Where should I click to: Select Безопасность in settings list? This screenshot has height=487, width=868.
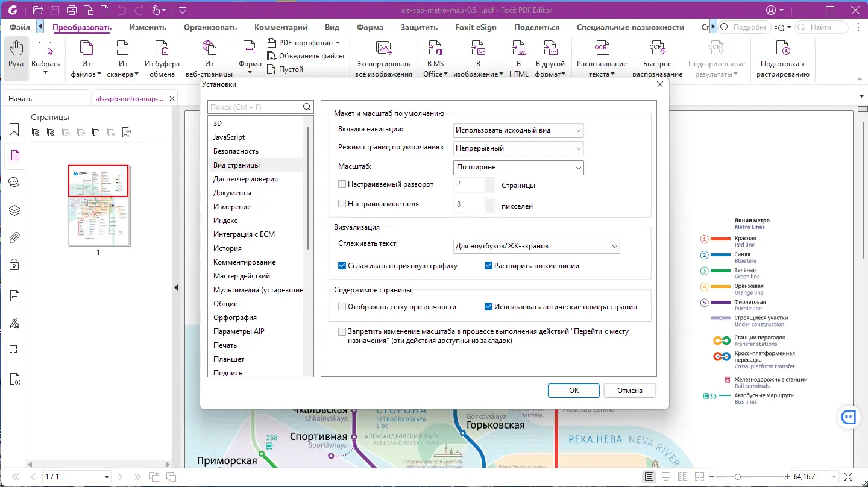(x=236, y=151)
